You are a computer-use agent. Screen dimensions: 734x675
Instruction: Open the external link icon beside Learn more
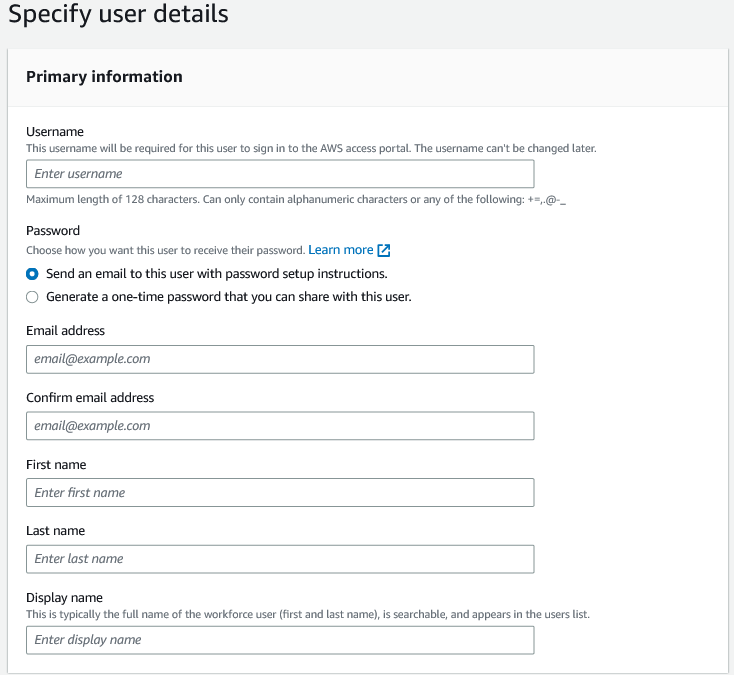[383, 250]
